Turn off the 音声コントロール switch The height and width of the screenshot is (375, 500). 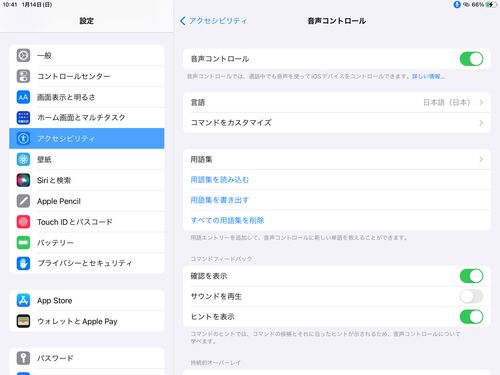471,59
